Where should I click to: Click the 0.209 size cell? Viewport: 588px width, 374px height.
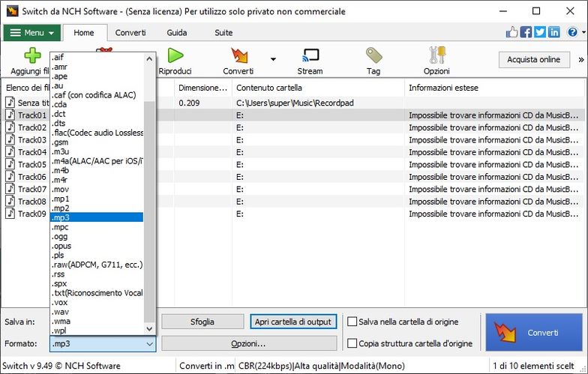(189, 103)
